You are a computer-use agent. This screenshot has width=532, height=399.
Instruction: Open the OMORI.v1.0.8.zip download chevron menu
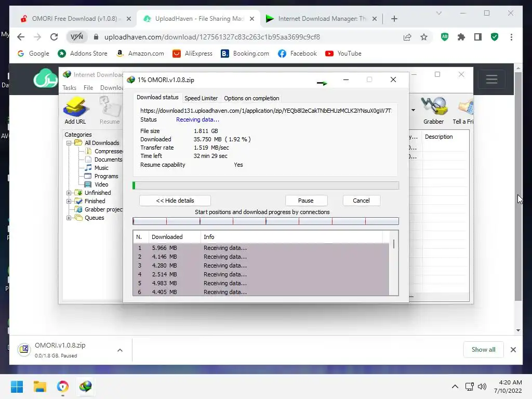tap(120, 350)
